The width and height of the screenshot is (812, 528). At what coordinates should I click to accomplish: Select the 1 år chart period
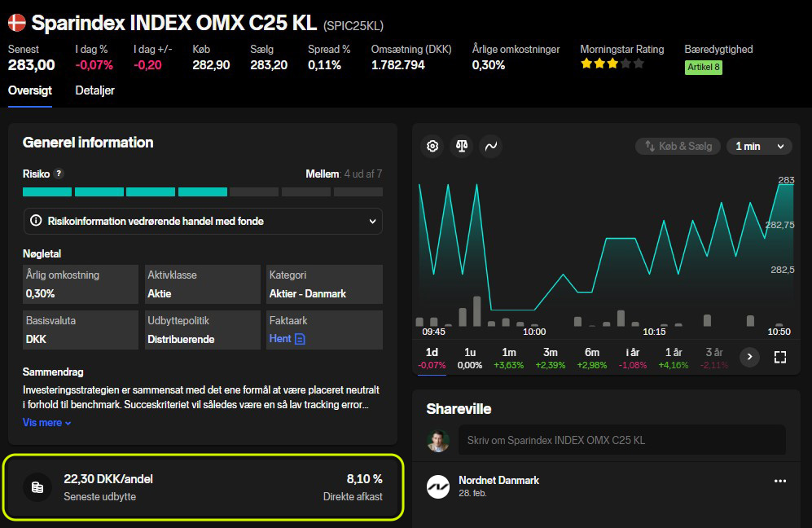pos(674,358)
